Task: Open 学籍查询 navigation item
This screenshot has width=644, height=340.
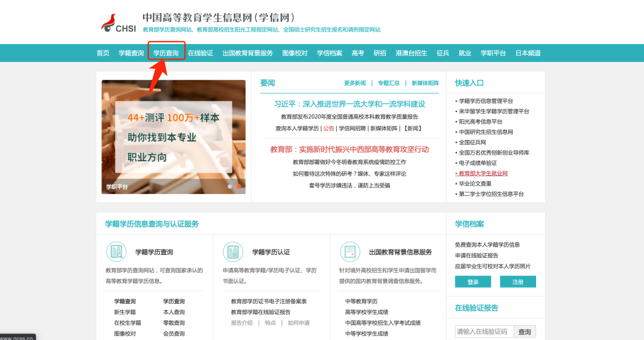Action: [131, 53]
